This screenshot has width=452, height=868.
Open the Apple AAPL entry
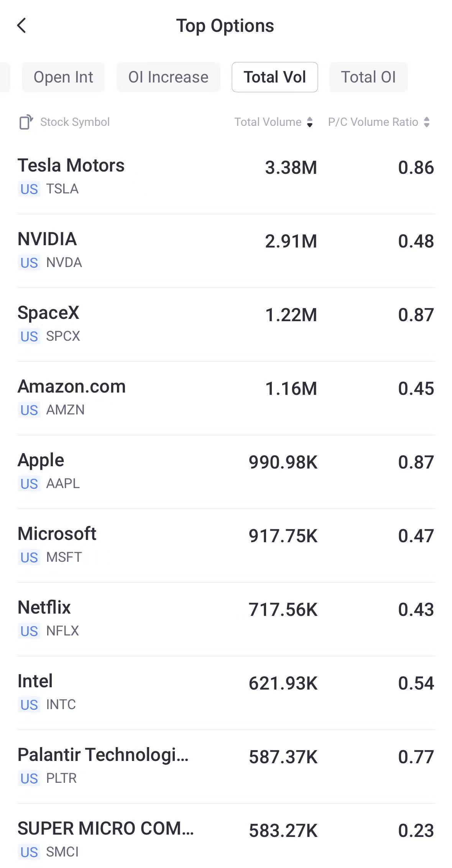click(x=226, y=472)
